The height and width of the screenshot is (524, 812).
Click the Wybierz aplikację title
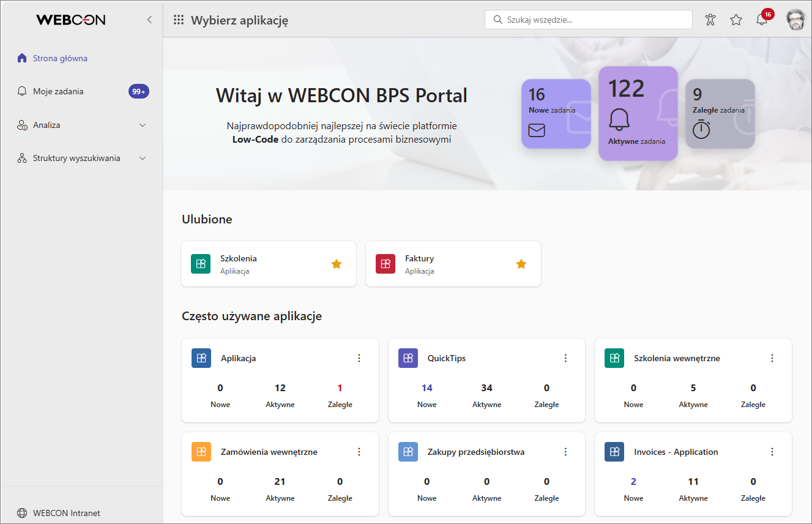tap(239, 20)
